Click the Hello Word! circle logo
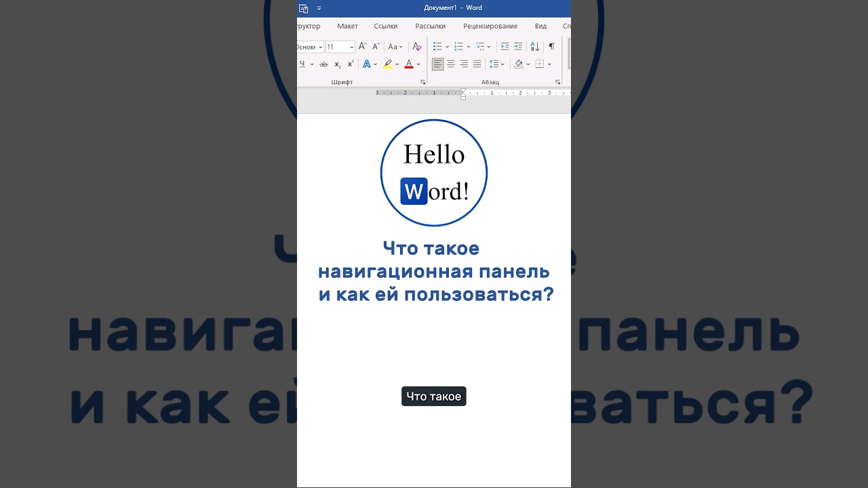868x488 pixels. (x=434, y=173)
